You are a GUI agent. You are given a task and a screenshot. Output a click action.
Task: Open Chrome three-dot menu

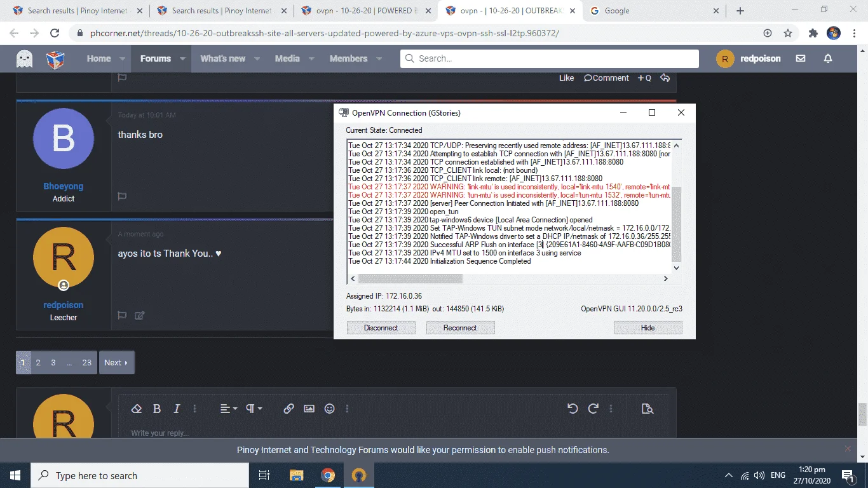[853, 33]
